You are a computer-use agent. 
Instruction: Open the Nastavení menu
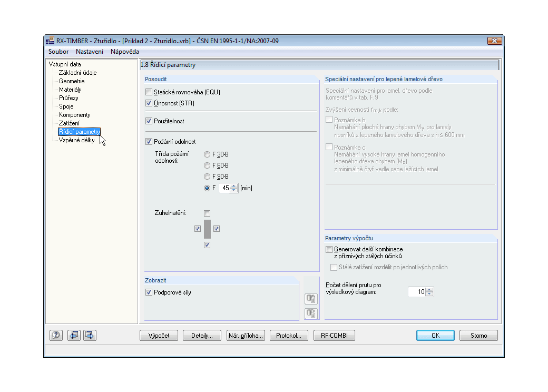(x=90, y=52)
